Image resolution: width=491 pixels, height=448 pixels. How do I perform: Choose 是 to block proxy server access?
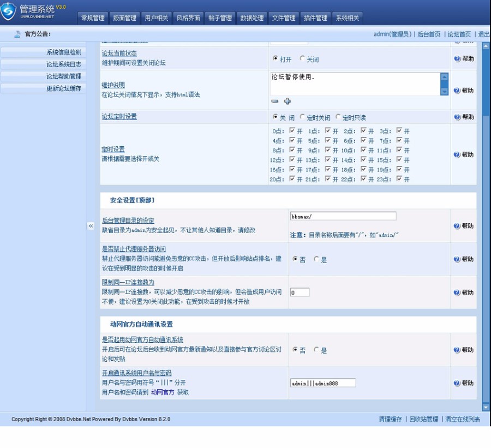pyautogui.click(x=316, y=259)
